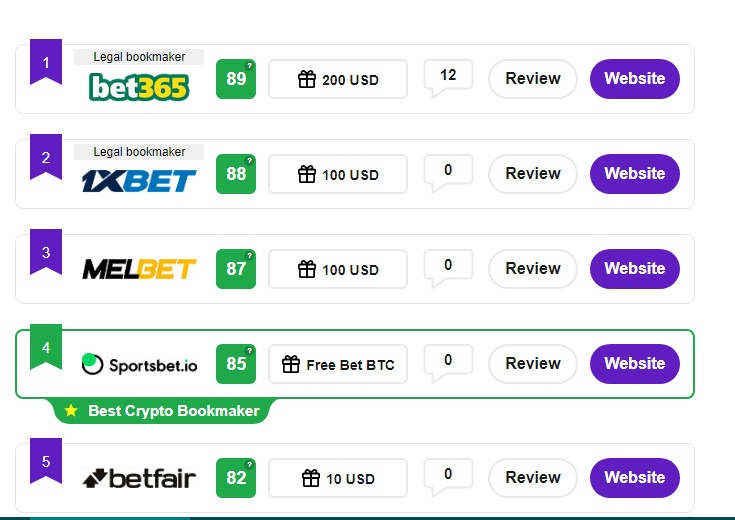Click the bet365 logo
The image size is (735, 520).
(139, 87)
